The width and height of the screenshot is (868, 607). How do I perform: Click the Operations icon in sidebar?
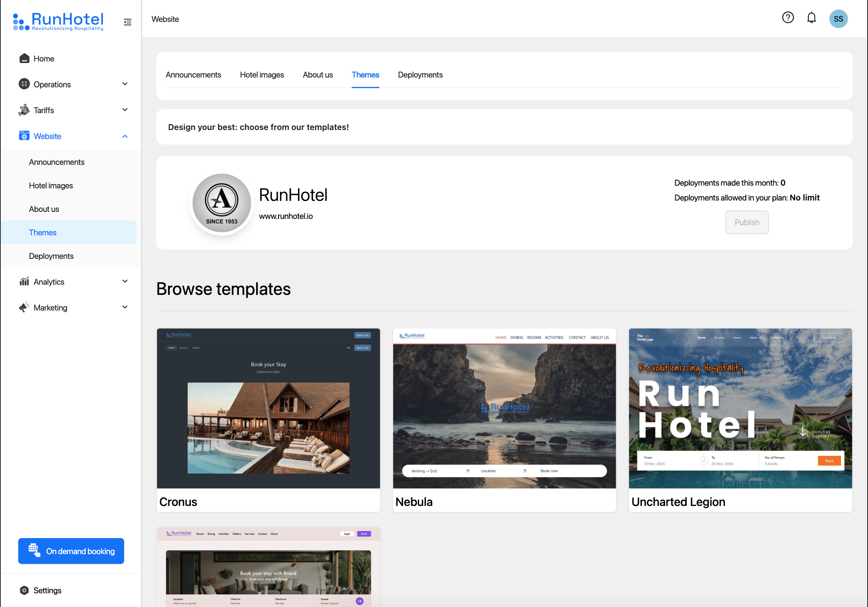pos(24,84)
